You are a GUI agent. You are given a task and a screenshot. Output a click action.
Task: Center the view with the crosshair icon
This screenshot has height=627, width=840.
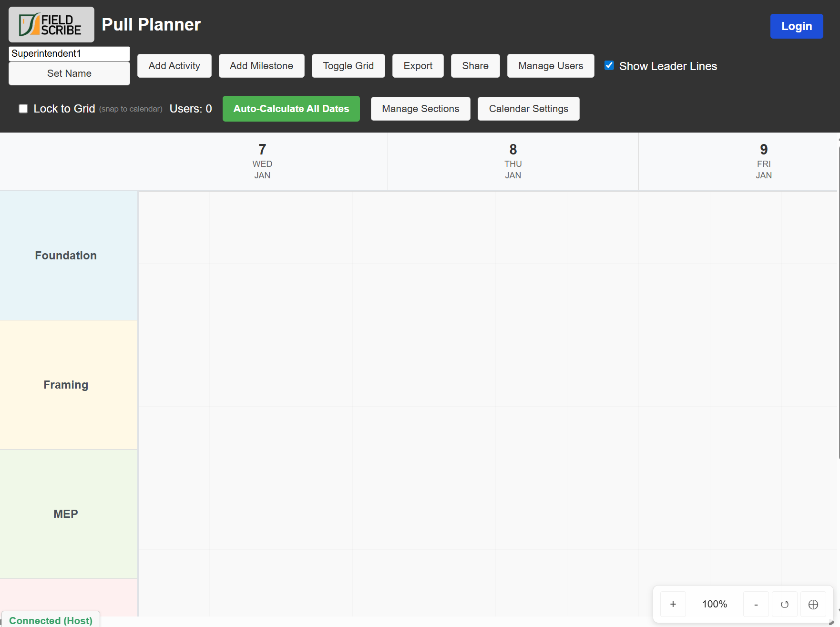point(813,604)
